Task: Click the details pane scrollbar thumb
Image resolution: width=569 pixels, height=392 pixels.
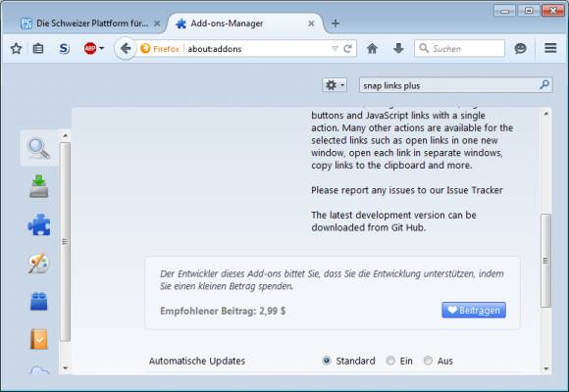Action: pos(545,261)
